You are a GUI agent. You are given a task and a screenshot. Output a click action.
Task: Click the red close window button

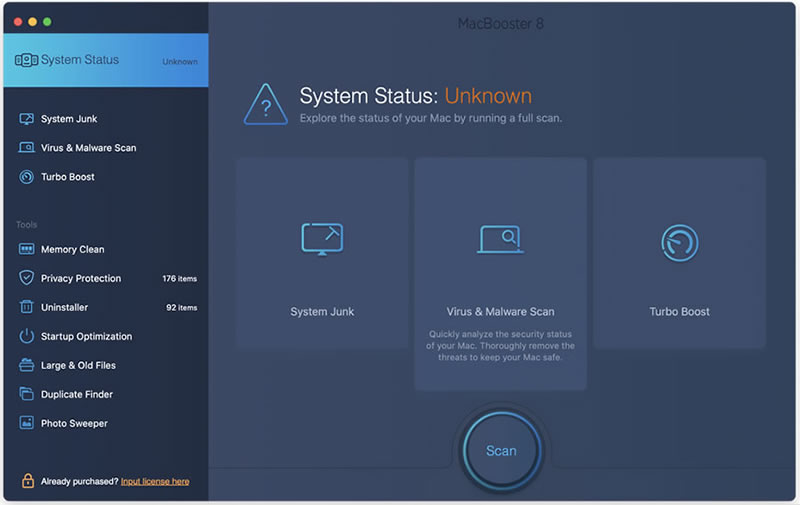[x=18, y=21]
